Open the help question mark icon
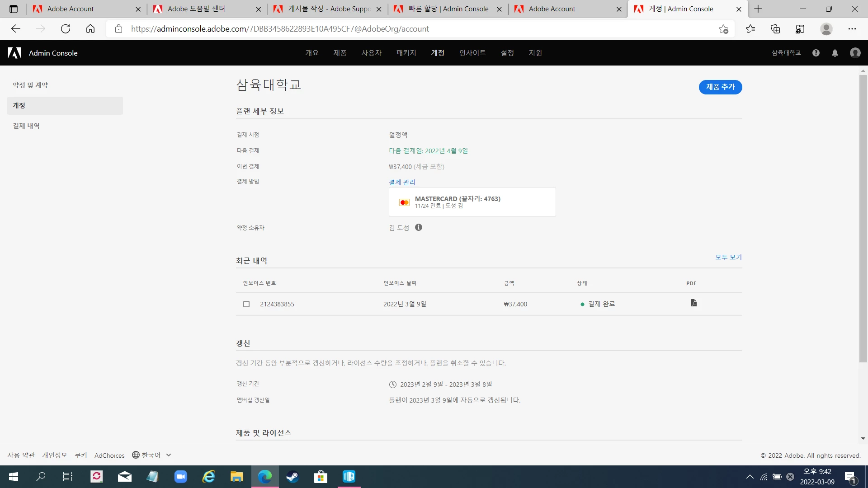 (x=816, y=53)
